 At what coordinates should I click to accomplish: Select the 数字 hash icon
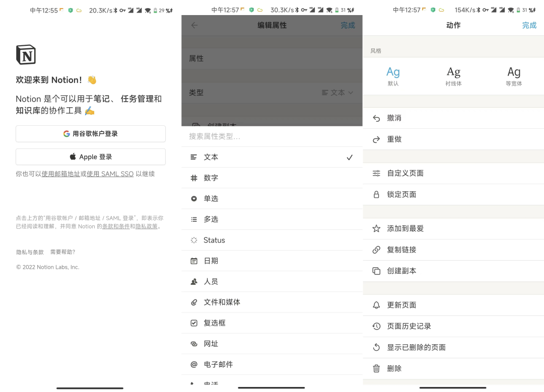(194, 178)
